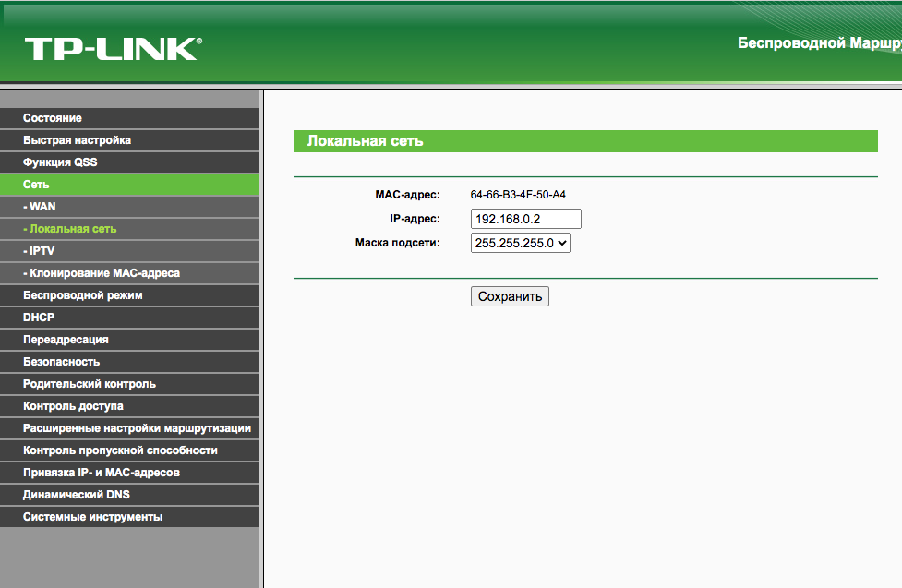
Task: Open Расширенные настройки маршрутизации
Action: [x=129, y=428]
